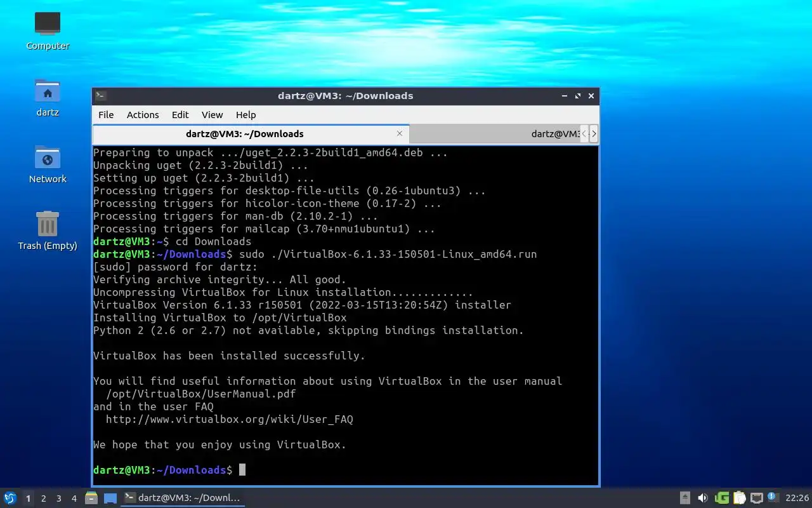Launch the file manager from the taskbar
This screenshot has height=508, width=812.
[x=91, y=498]
